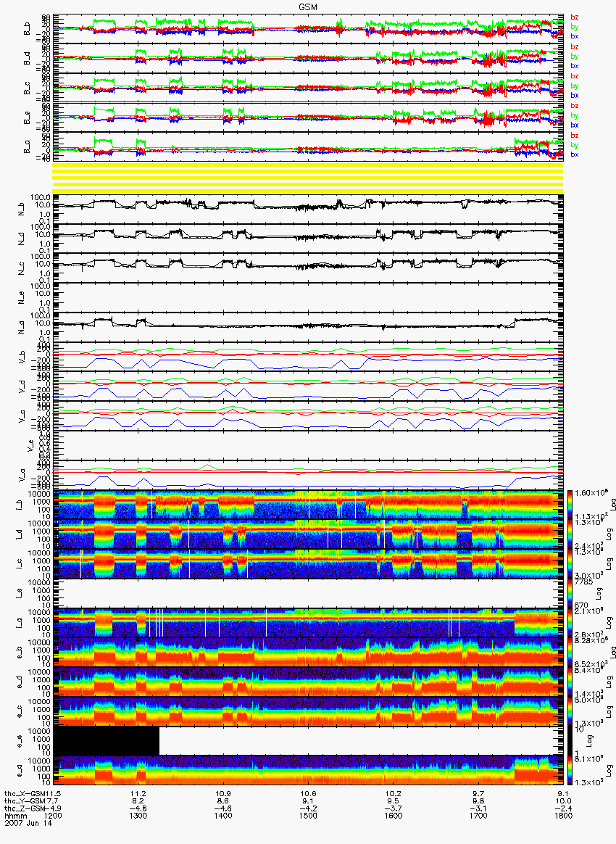Select the N_d density panel label

[x=22, y=238]
